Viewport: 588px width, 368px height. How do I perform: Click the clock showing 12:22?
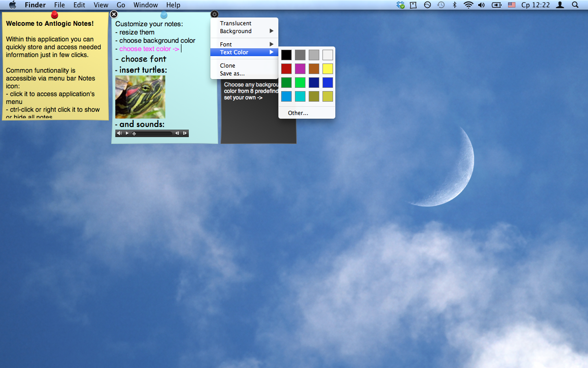point(536,5)
